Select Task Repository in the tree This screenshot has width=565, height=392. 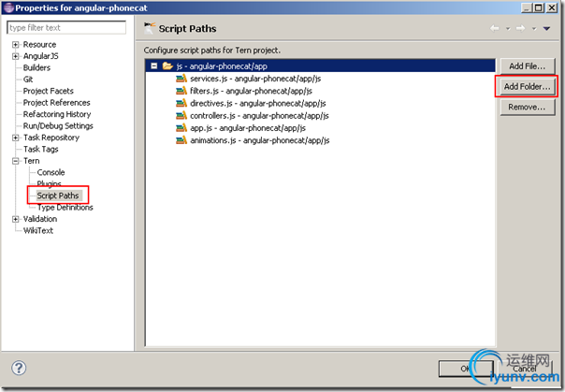pos(51,138)
